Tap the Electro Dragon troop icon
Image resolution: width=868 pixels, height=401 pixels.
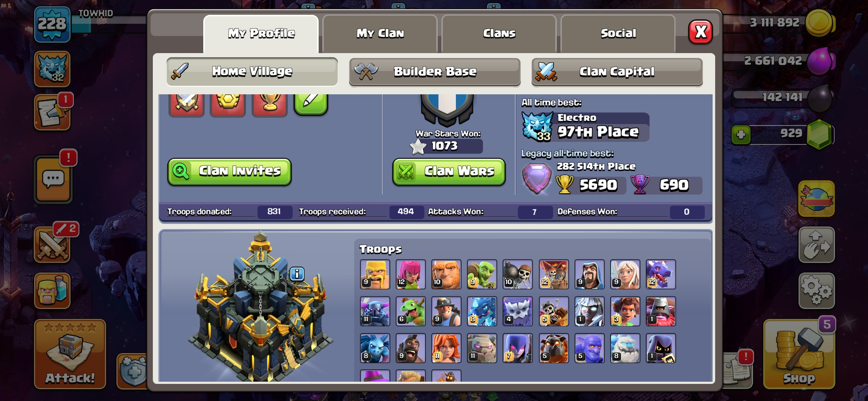pyautogui.click(x=482, y=311)
